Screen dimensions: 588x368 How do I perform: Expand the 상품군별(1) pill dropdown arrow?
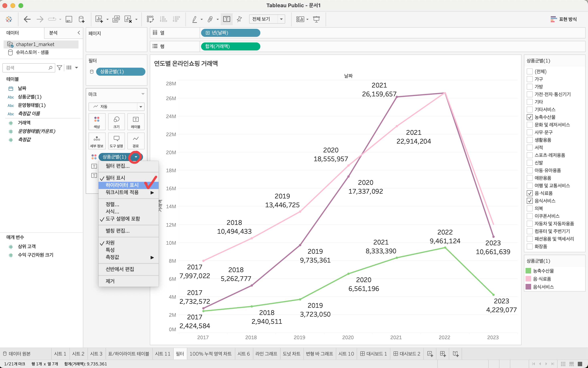(136, 157)
